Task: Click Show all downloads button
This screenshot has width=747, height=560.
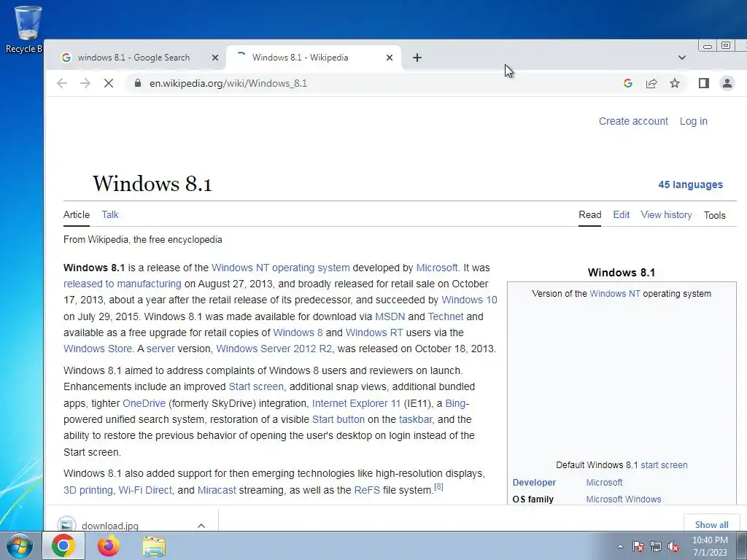Action: (x=711, y=524)
